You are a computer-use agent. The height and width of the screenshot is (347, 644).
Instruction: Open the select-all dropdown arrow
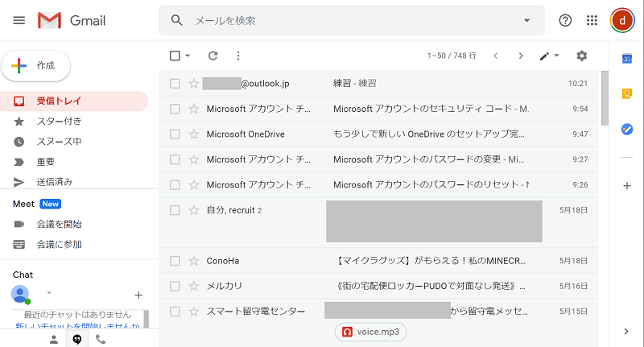point(188,56)
